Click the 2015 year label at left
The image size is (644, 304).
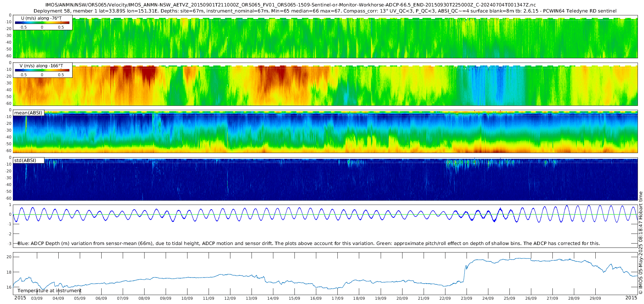click(x=20, y=298)
